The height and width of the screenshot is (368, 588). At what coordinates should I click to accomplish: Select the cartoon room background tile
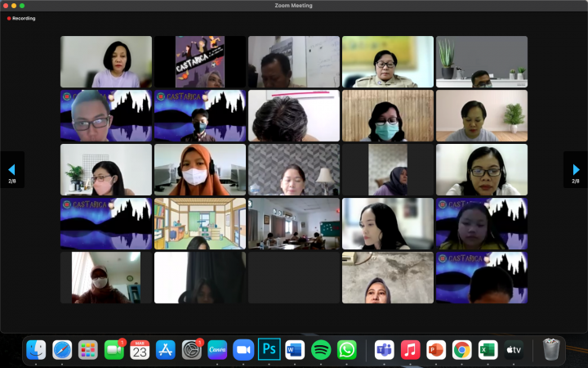click(200, 223)
